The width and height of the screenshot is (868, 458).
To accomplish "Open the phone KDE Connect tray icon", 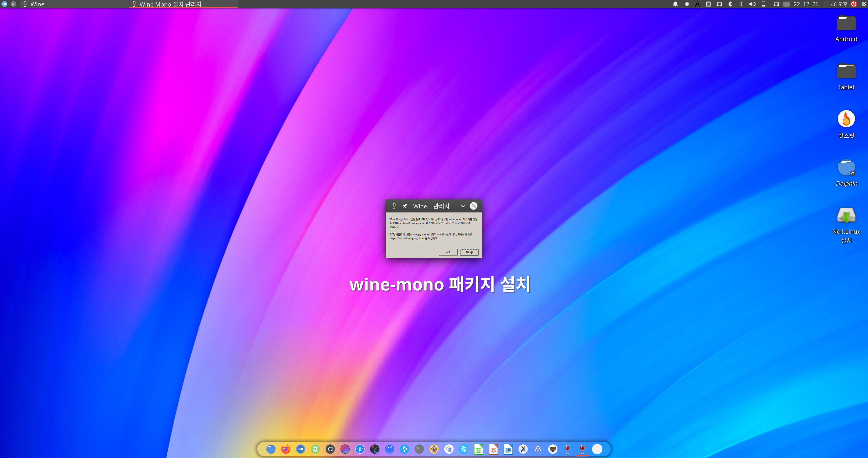I will pos(764,4).
